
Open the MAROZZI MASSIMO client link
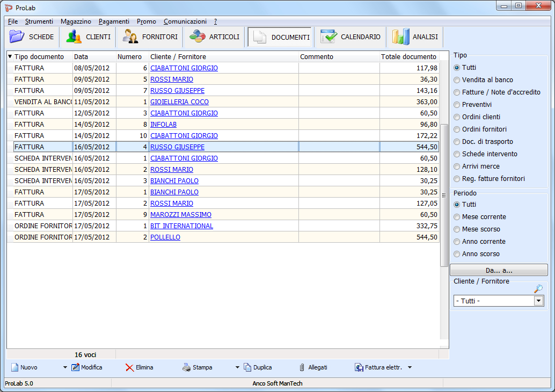point(181,215)
